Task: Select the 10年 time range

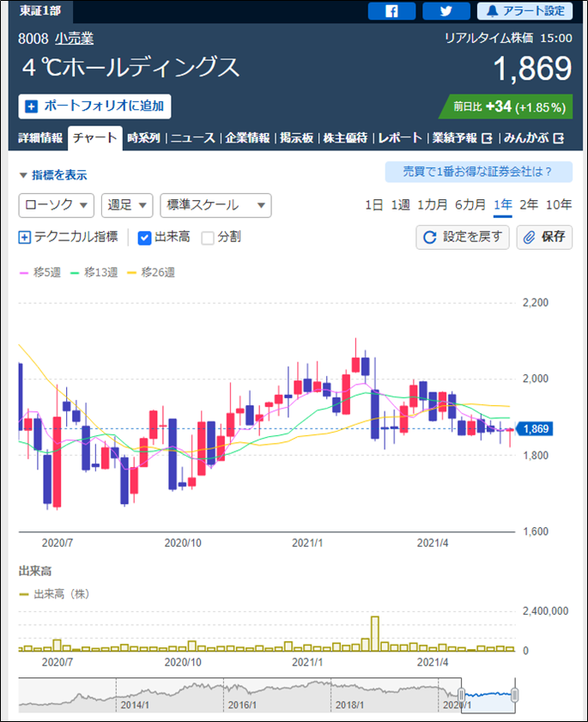Action: click(559, 205)
